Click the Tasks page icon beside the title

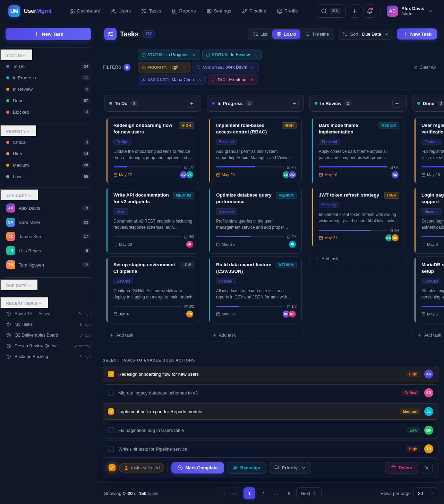point(110,34)
